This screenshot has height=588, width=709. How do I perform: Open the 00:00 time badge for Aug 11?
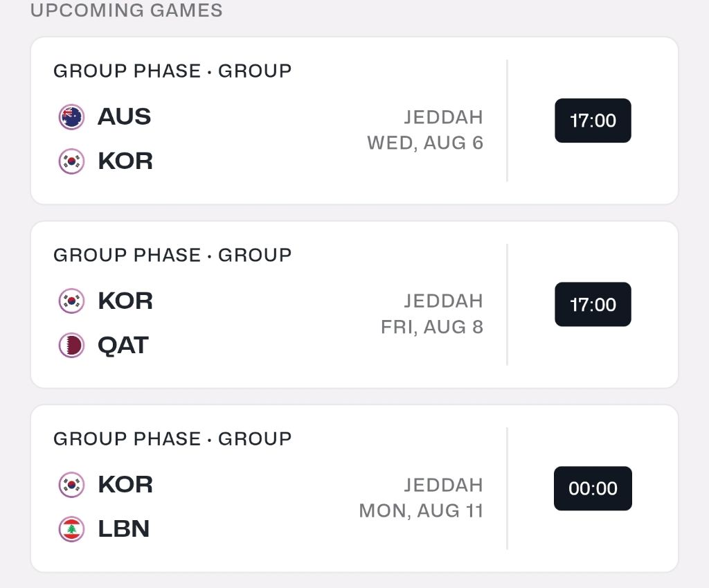(593, 488)
